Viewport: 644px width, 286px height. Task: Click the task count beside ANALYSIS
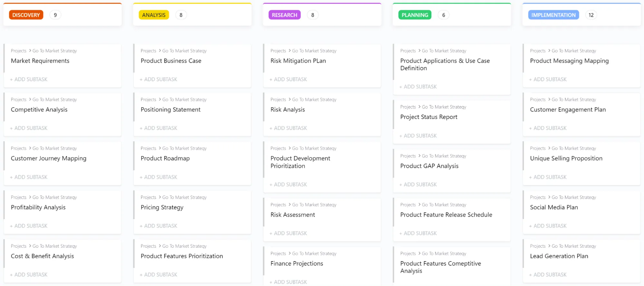pyautogui.click(x=181, y=15)
